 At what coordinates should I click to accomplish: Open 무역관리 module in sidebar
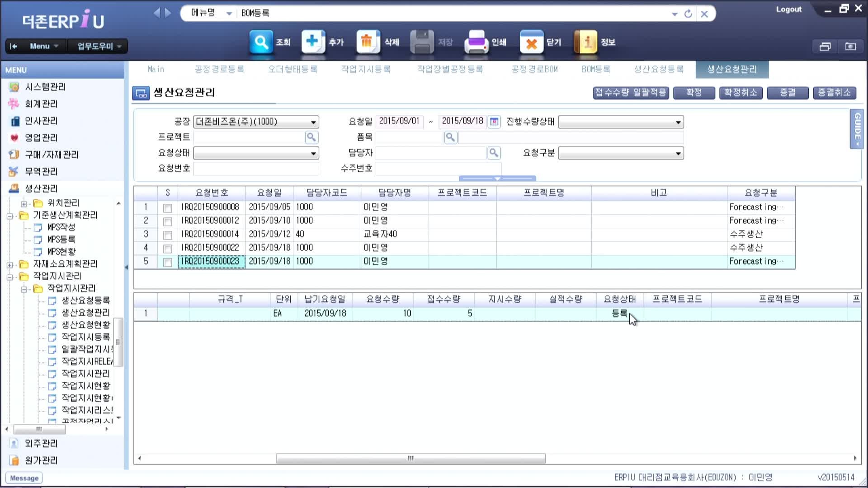(x=41, y=172)
